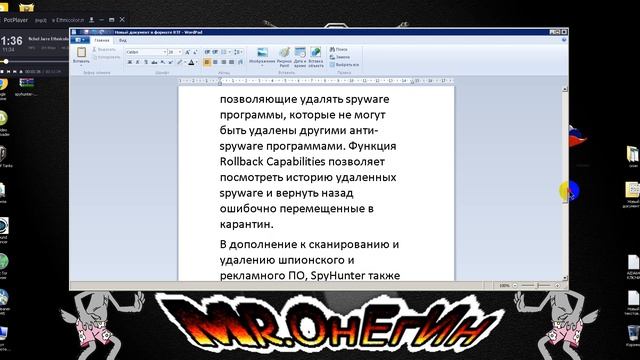Click the insert object icon
The image size is (640, 360).
click(x=315, y=52)
